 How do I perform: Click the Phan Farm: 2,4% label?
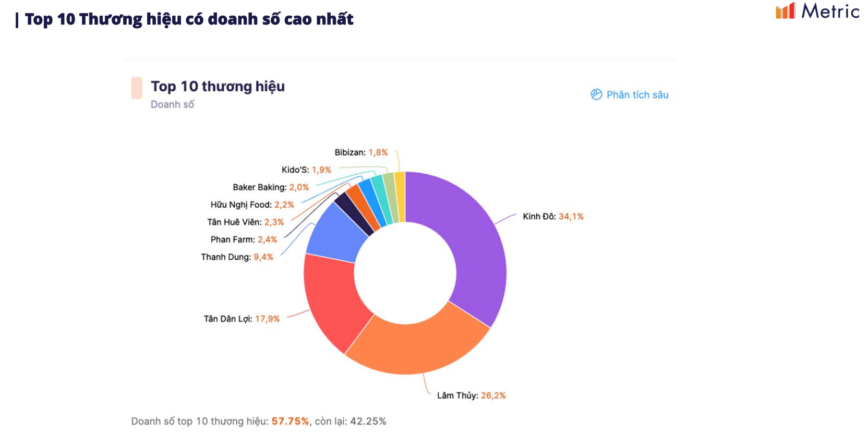tap(244, 239)
